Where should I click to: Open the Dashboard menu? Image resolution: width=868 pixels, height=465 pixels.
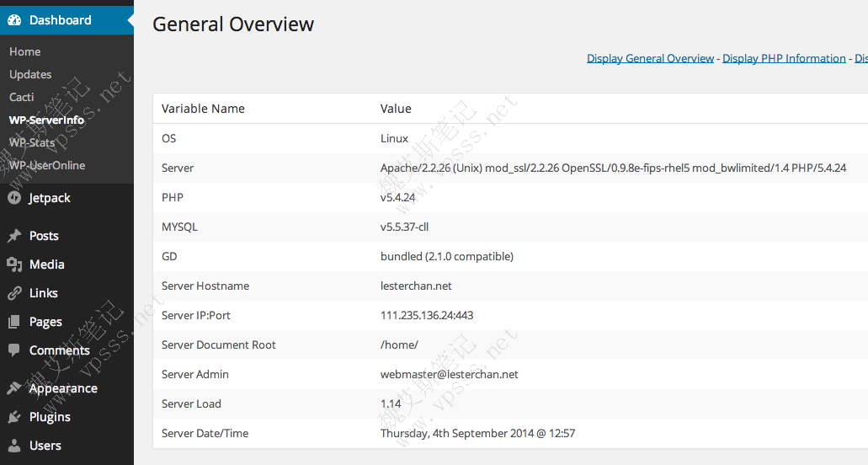coord(67,20)
